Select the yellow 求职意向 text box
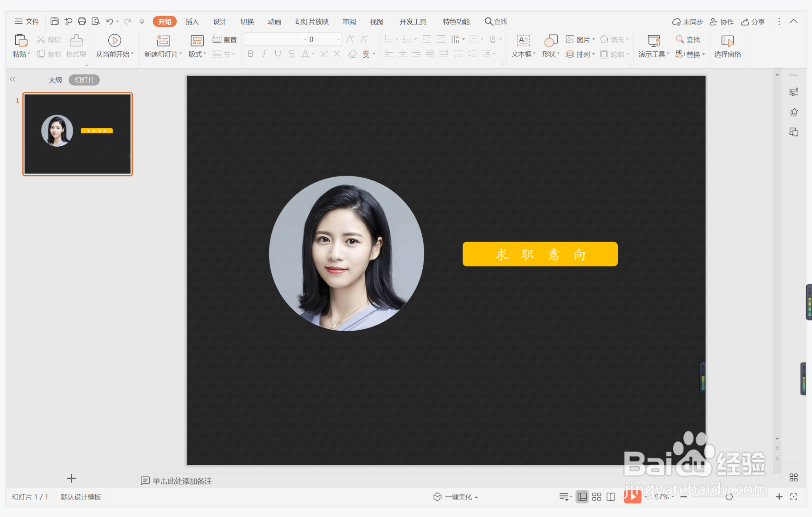 click(x=540, y=254)
